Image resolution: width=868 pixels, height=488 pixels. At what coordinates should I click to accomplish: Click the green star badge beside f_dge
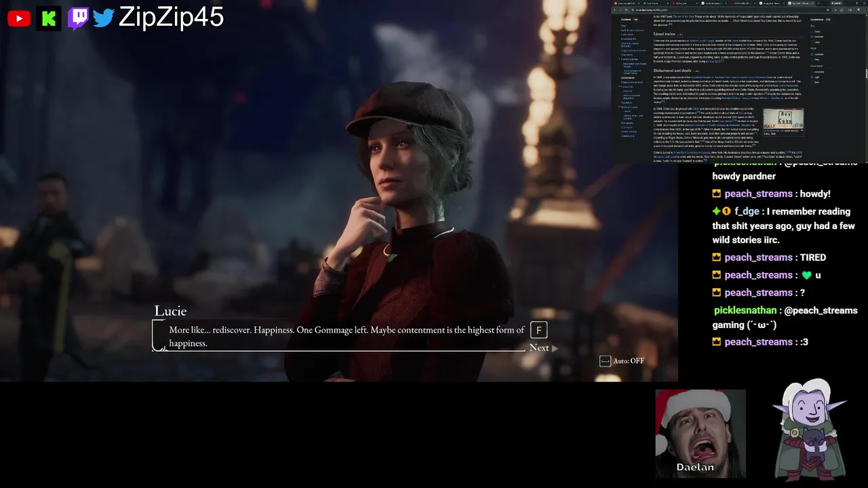click(716, 211)
